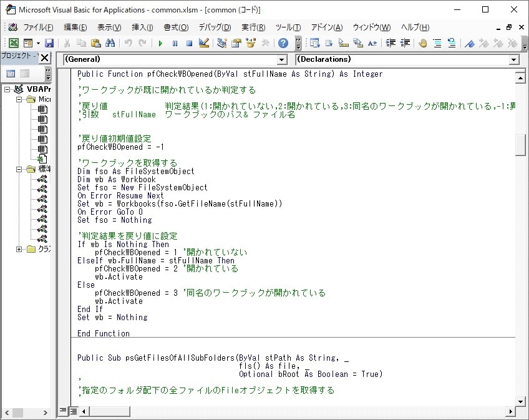This screenshot has height=420, width=529.
Task: Open the (Declarations) procedure dropdown
Action: pyautogui.click(x=513, y=60)
